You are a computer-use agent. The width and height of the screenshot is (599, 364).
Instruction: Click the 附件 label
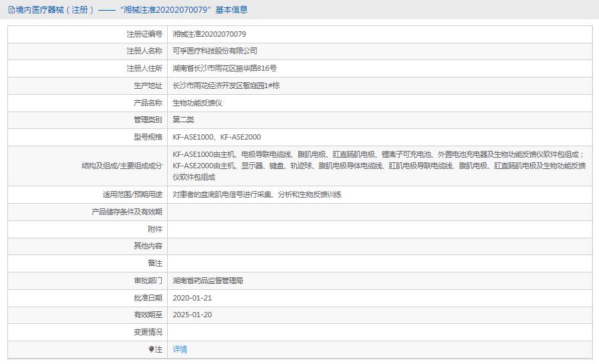click(x=155, y=229)
